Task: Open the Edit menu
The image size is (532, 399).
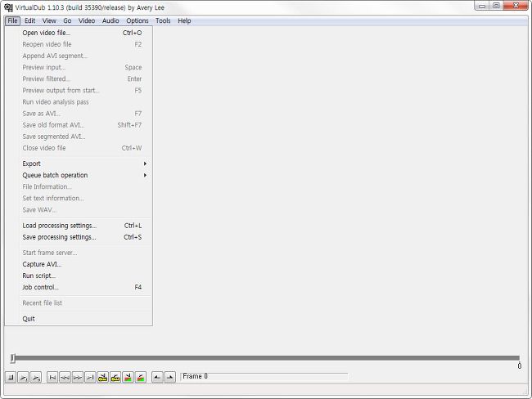Action: click(x=29, y=20)
